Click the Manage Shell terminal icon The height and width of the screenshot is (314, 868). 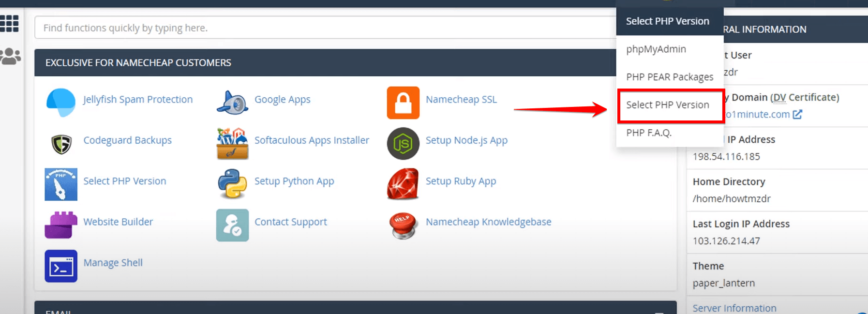[61, 266]
